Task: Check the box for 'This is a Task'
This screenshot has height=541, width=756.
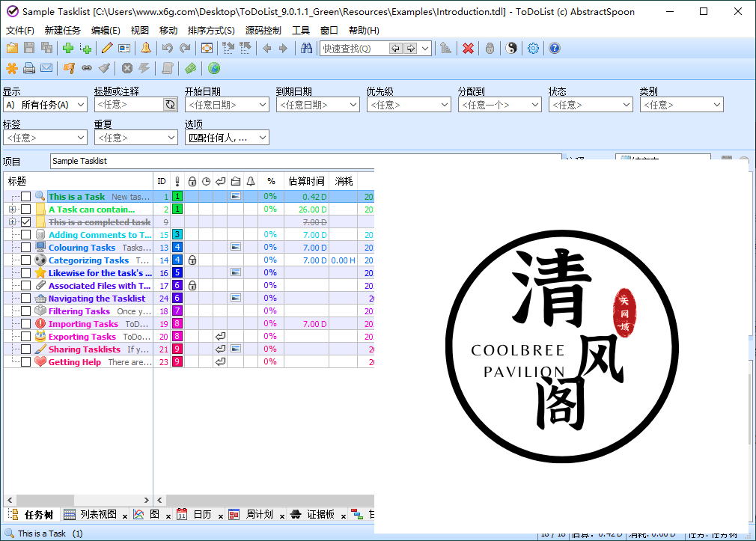Action: tap(26, 197)
